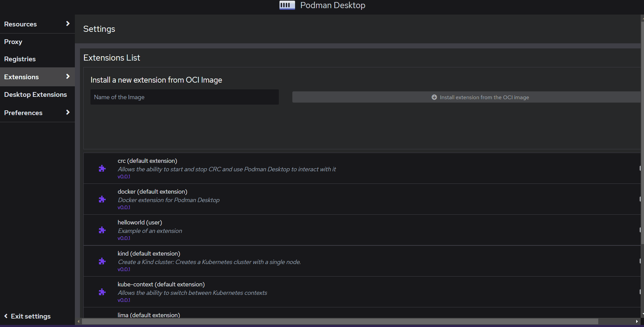Viewport: 644px width, 327px height.
Task: Click the helloworld extension puzzle icon
Action: pyautogui.click(x=102, y=230)
